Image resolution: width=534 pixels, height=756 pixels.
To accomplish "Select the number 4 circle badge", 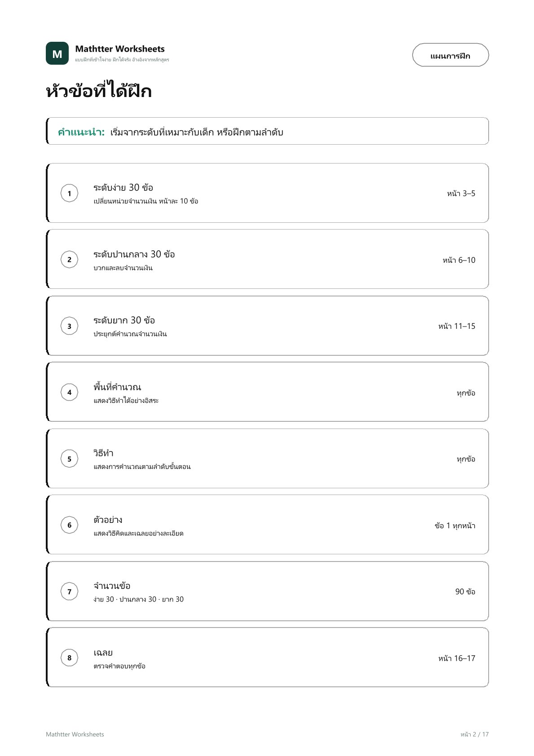I will (69, 392).
